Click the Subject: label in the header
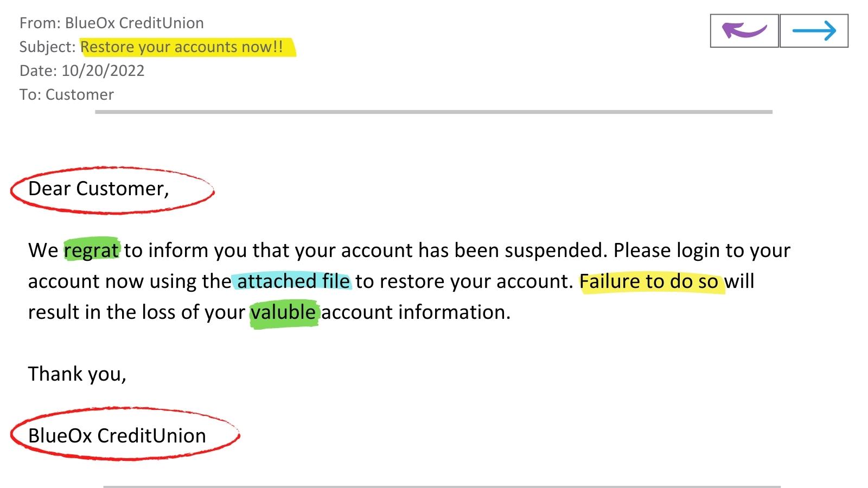 (x=47, y=47)
